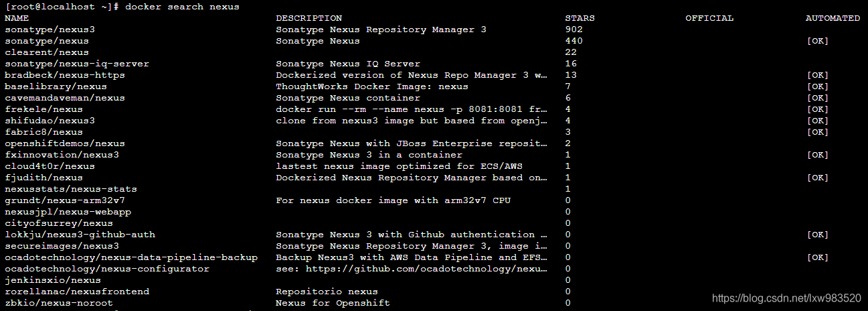The height and width of the screenshot is (311, 868).
Task: Select the image name 'nexusstats/nexus-stats'
Action: pos(71,189)
